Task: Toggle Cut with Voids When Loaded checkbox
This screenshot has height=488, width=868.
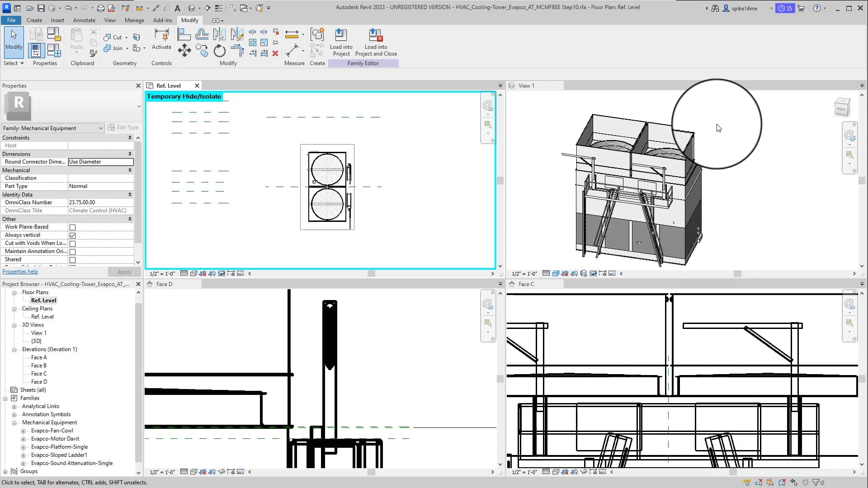Action: (72, 244)
